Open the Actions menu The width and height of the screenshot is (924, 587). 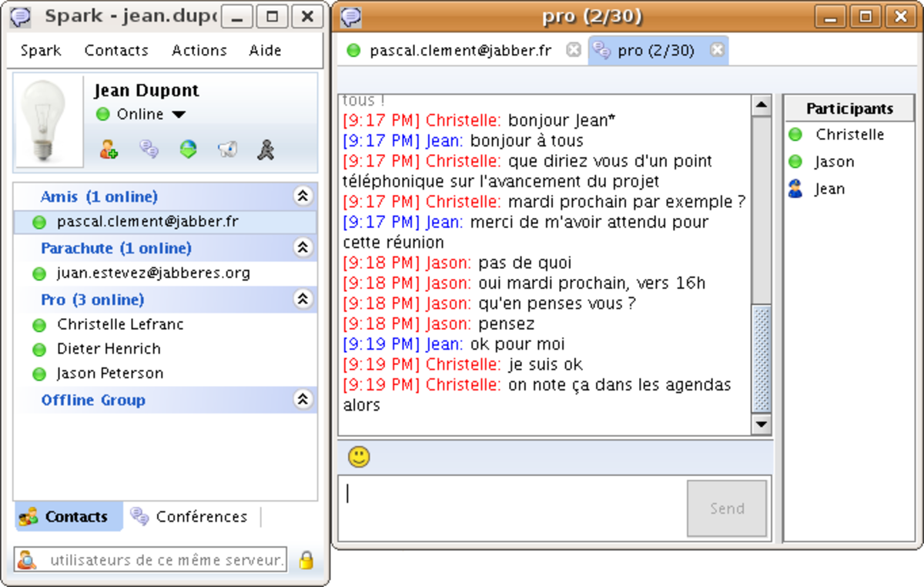(199, 51)
